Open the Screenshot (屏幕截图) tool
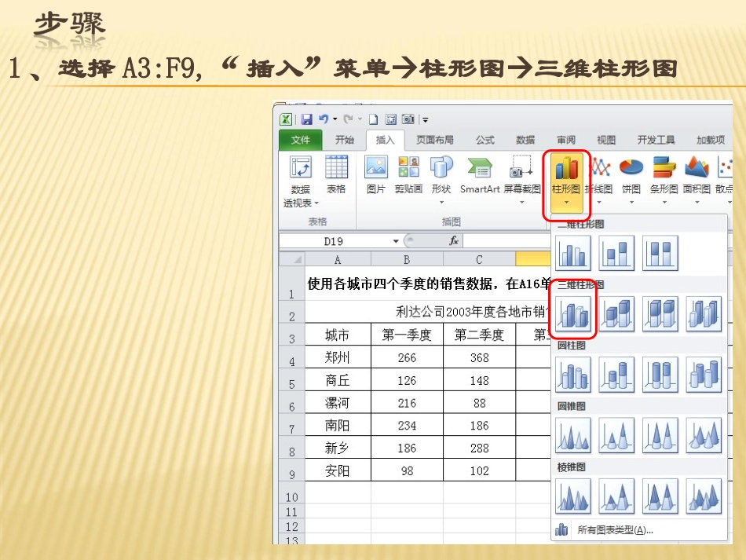This screenshot has width=746, height=560. coord(522,180)
